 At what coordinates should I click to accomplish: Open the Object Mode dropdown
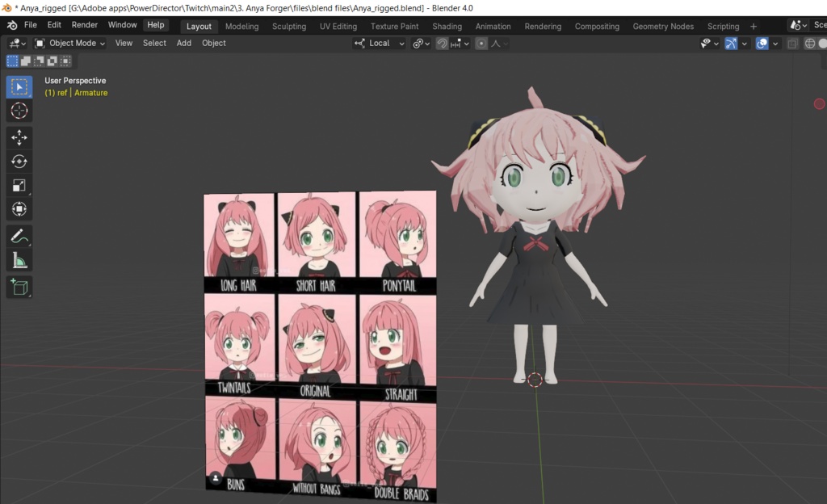(69, 44)
